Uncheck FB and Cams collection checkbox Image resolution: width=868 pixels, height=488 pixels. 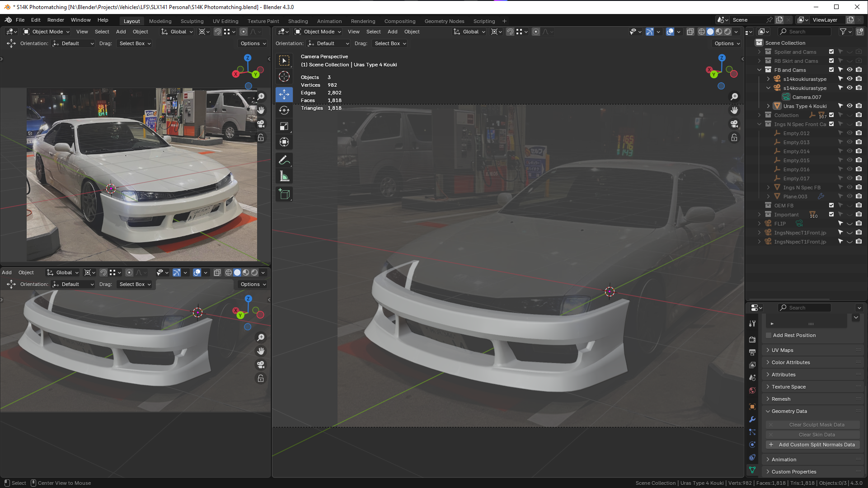[x=831, y=70]
